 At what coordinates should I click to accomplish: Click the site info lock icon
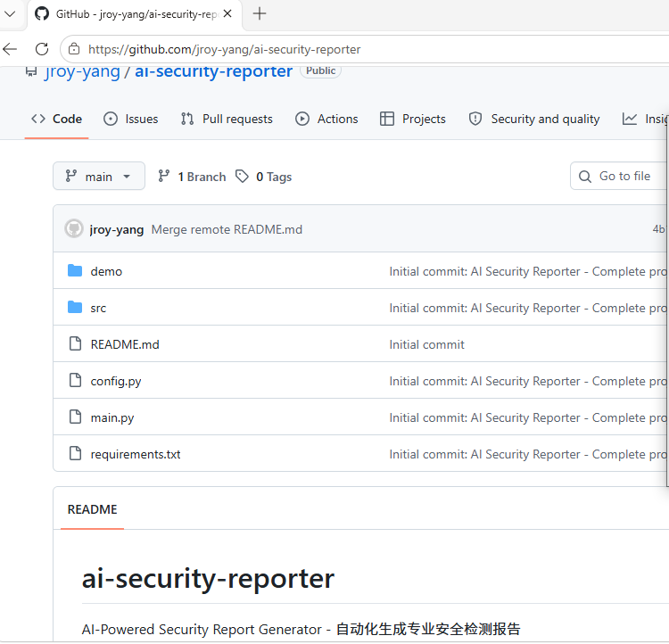click(x=74, y=49)
